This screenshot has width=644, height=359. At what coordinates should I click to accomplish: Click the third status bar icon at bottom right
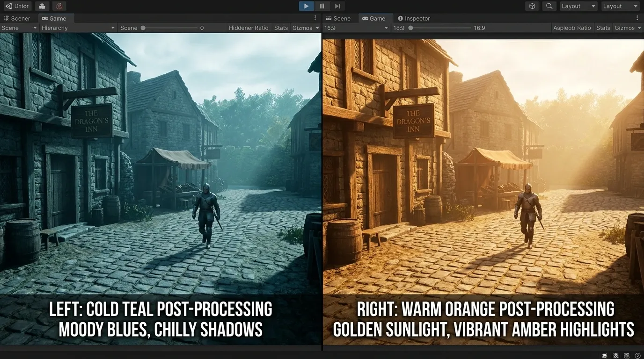[x=627, y=356]
